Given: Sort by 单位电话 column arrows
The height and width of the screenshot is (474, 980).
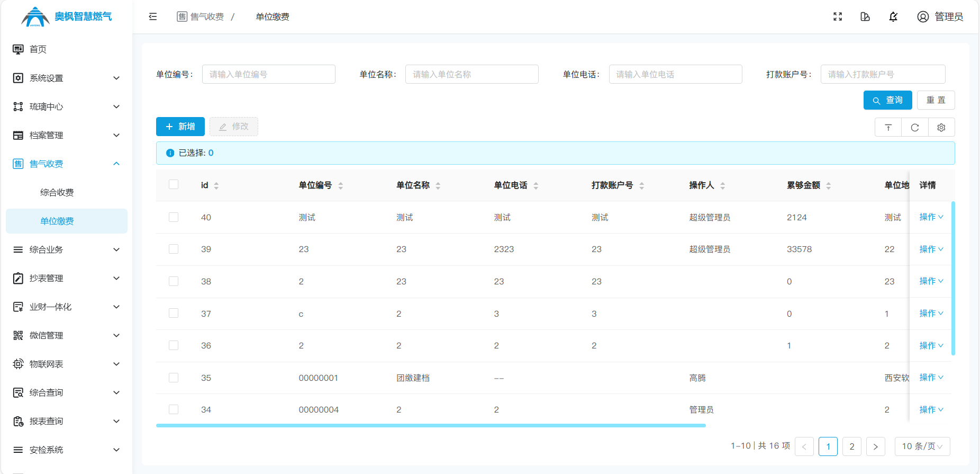Looking at the screenshot, I should coord(536,185).
